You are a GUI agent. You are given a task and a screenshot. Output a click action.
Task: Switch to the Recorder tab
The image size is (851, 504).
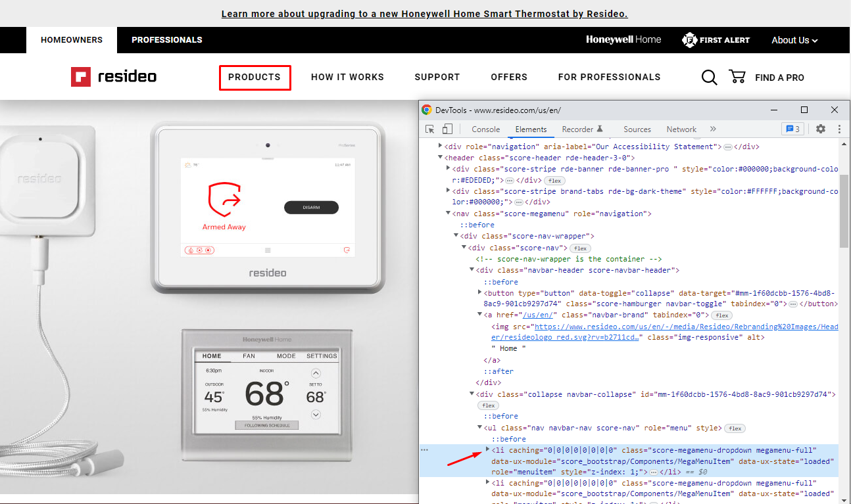[x=583, y=129]
